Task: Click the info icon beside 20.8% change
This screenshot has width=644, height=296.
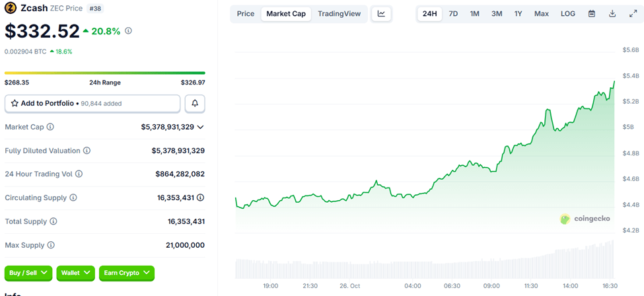Action: point(128,30)
